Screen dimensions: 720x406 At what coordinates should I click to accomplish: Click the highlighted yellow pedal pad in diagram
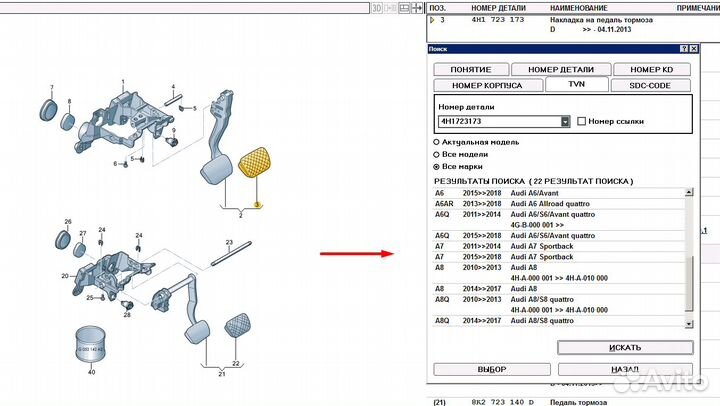[257, 167]
